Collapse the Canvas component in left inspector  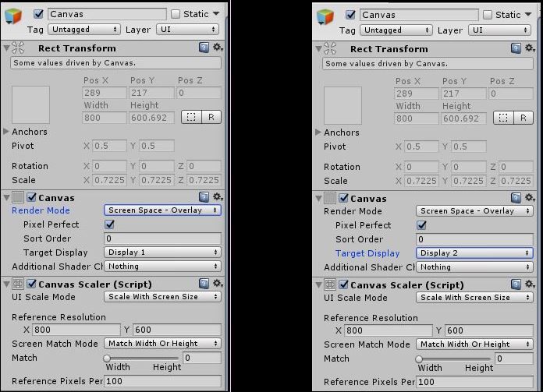pyautogui.click(x=6, y=197)
